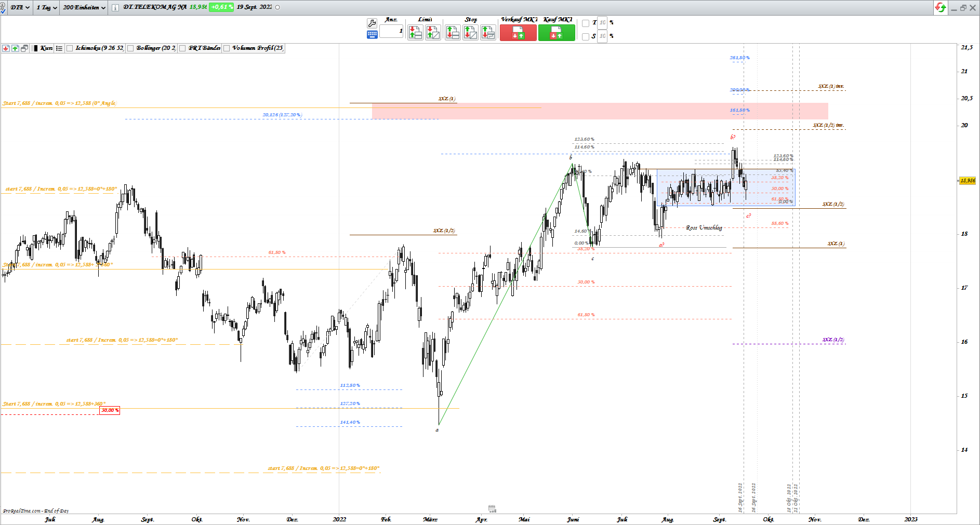Image resolution: width=980 pixels, height=525 pixels.
Task: Click the third Stop order icon
Action: coord(488,33)
